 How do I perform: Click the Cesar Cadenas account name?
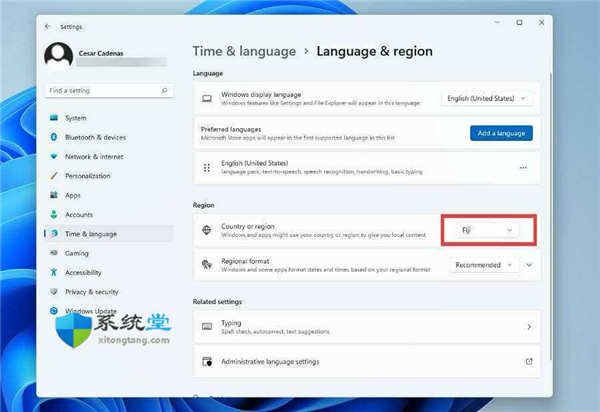[101, 53]
